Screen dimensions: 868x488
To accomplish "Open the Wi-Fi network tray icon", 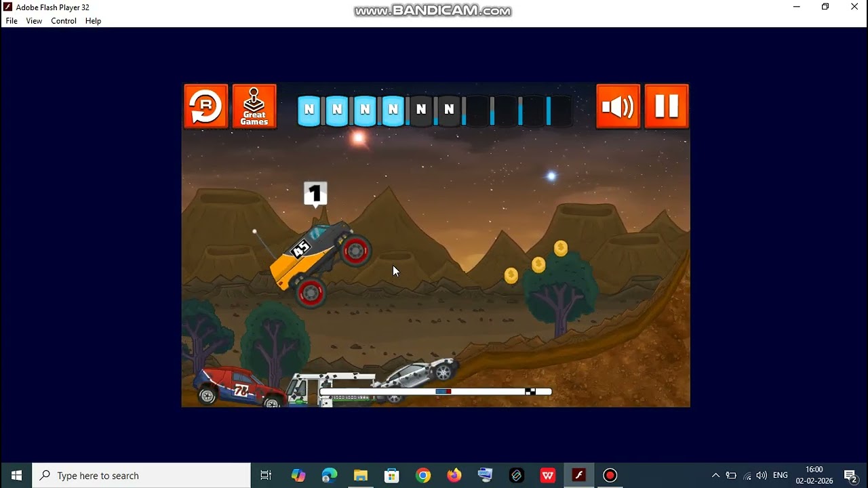I will pyautogui.click(x=747, y=475).
